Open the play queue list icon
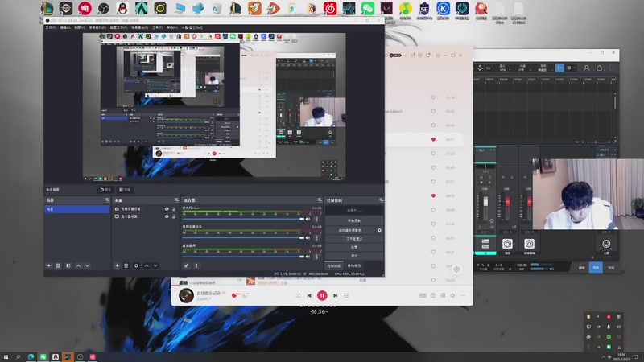Viewport: 644px width, 362px height. 347,295
